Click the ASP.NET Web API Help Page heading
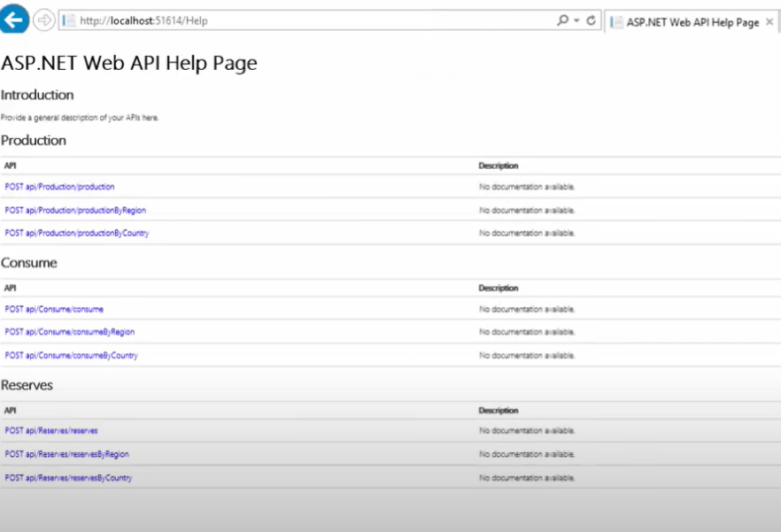Screen dimensions: 781x532 tap(129, 63)
